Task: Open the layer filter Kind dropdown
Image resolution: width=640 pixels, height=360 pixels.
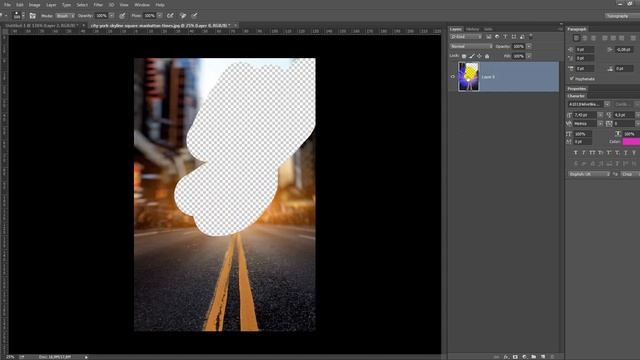Action: 466,37
